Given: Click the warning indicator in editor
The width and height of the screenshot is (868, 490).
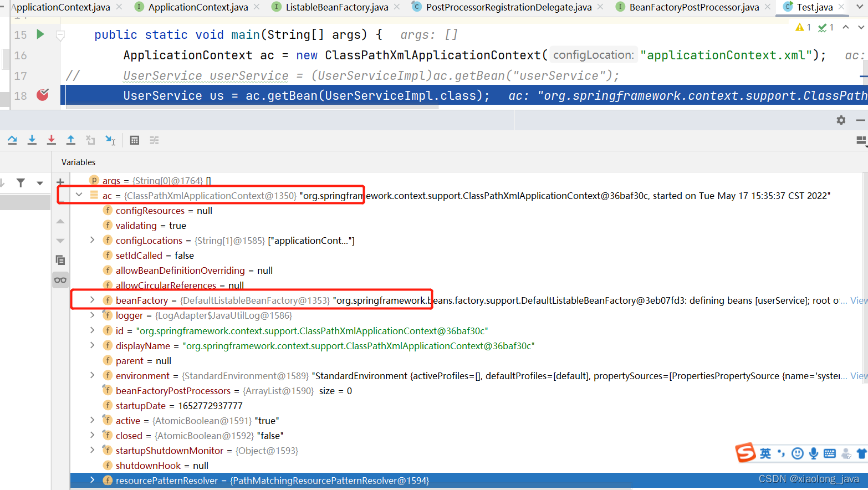Looking at the screenshot, I should [x=803, y=27].
